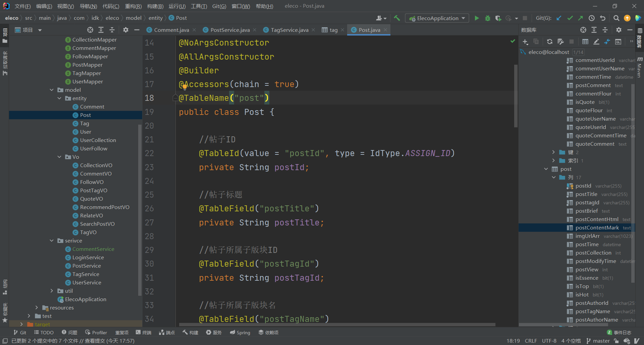This screenshot has height=345, width=644.
Task: Update project with the blue Git arrow
Action: tap(559, 18)
